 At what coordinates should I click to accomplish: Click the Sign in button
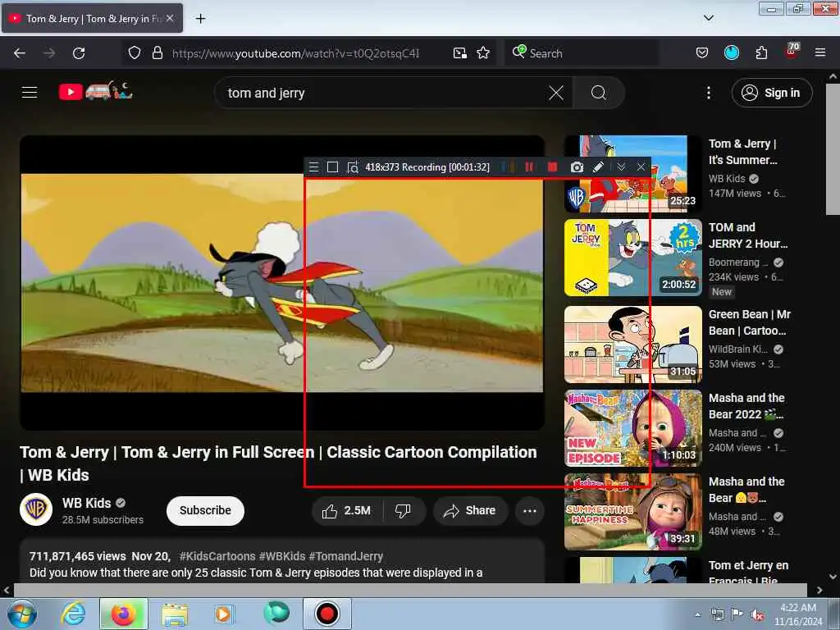pos(771,93)
